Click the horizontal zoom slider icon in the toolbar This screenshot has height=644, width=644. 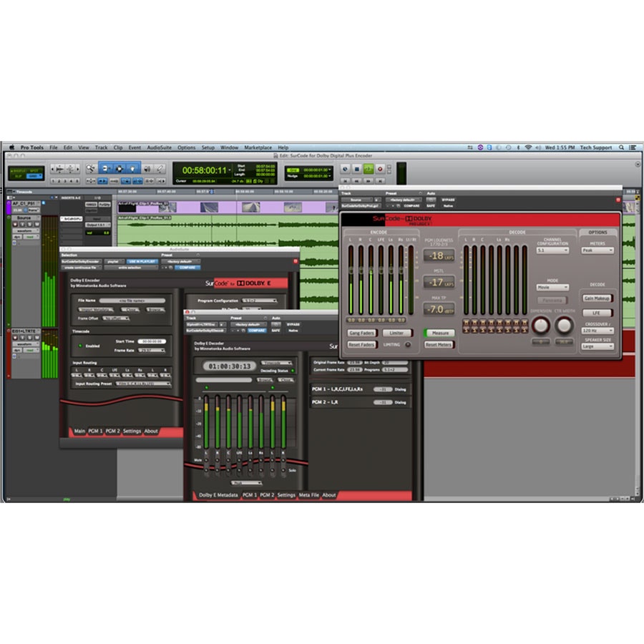(60, 168)
